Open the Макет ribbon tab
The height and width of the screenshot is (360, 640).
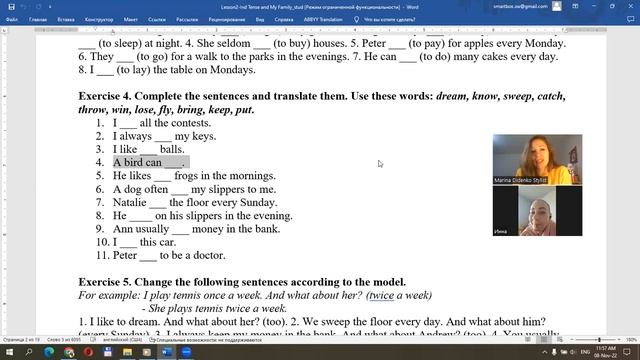(131, 19)
